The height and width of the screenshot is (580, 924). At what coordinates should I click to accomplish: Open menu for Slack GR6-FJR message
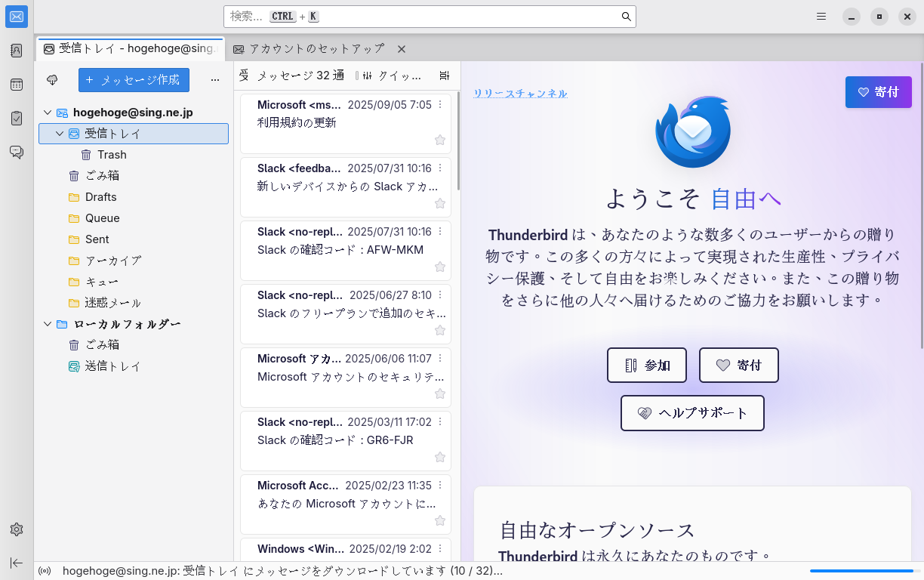(440, 422)
